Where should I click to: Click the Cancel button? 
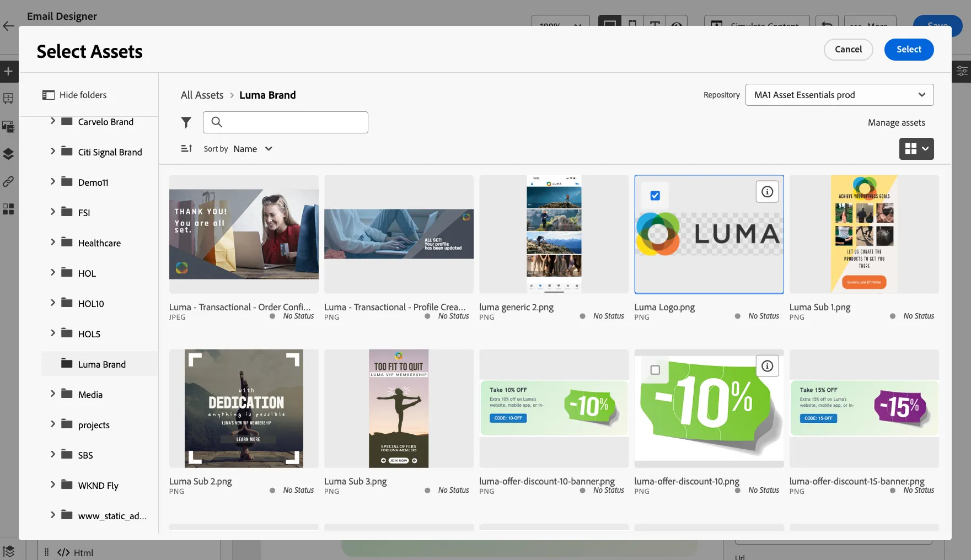tap(848, 50)
